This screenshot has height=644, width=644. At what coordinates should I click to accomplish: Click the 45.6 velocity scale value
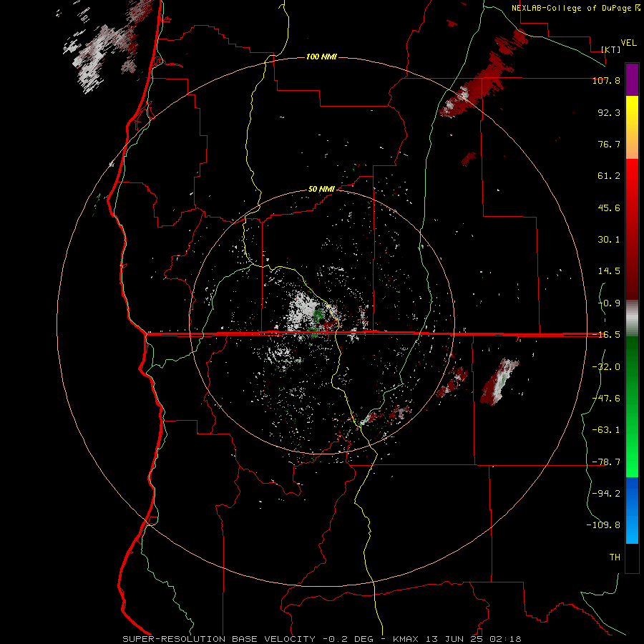click(x=609, y=208)
